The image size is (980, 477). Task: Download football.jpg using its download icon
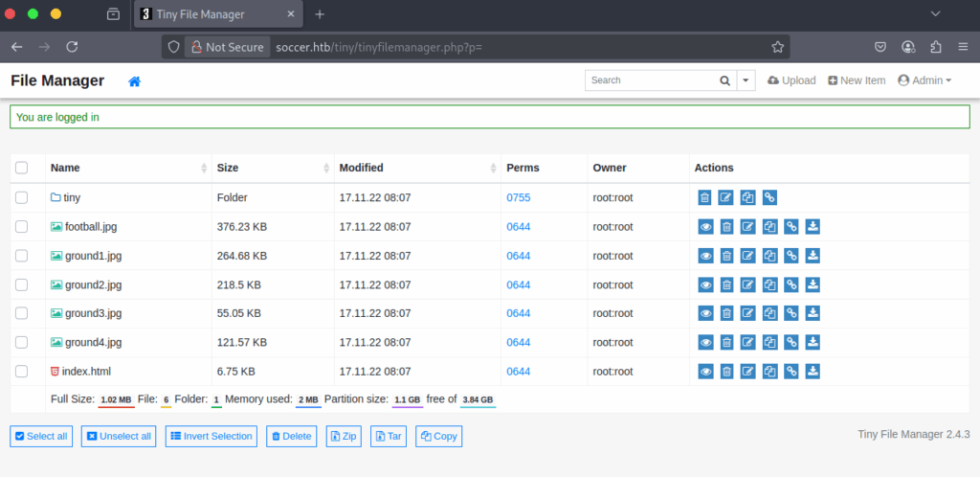tap(813, 227)
